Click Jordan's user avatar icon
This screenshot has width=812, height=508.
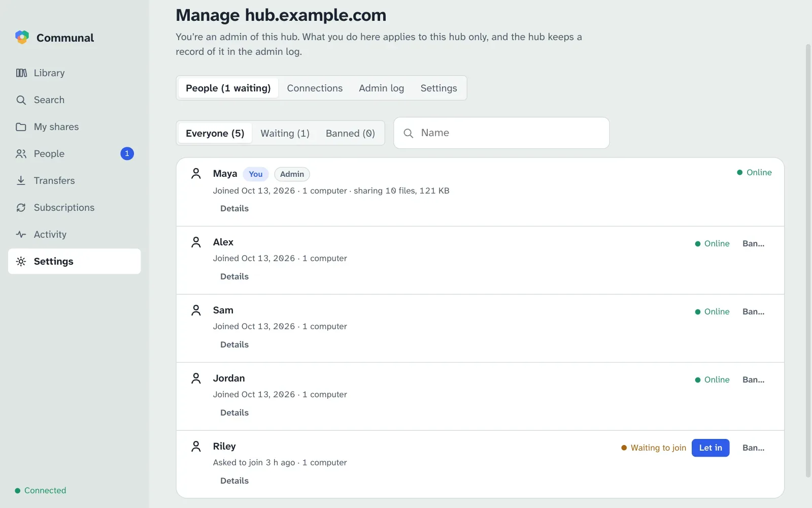point(196,378)
